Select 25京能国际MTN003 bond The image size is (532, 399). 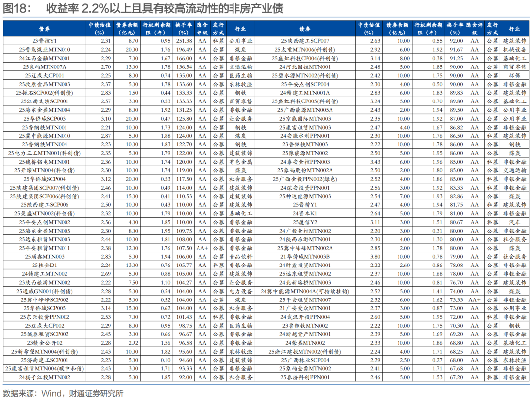pos(305,119)
